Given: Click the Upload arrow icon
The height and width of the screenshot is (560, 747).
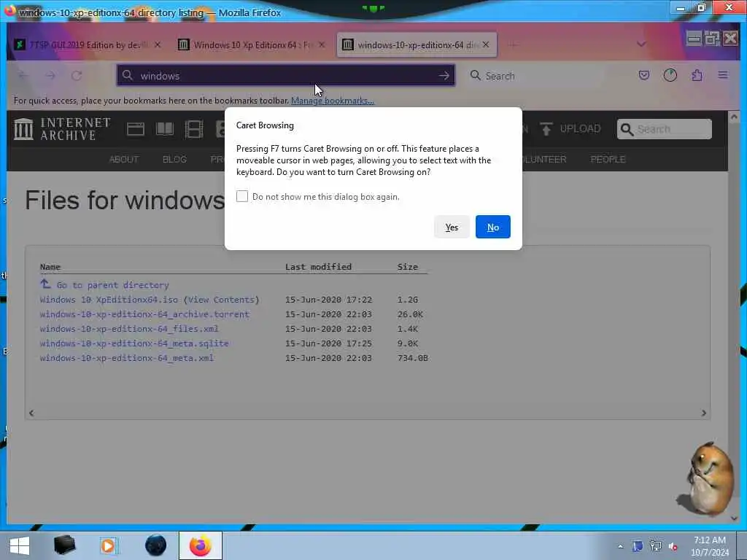Looking at the screenshot, I should pyautogui.click(x=546, y=128).
